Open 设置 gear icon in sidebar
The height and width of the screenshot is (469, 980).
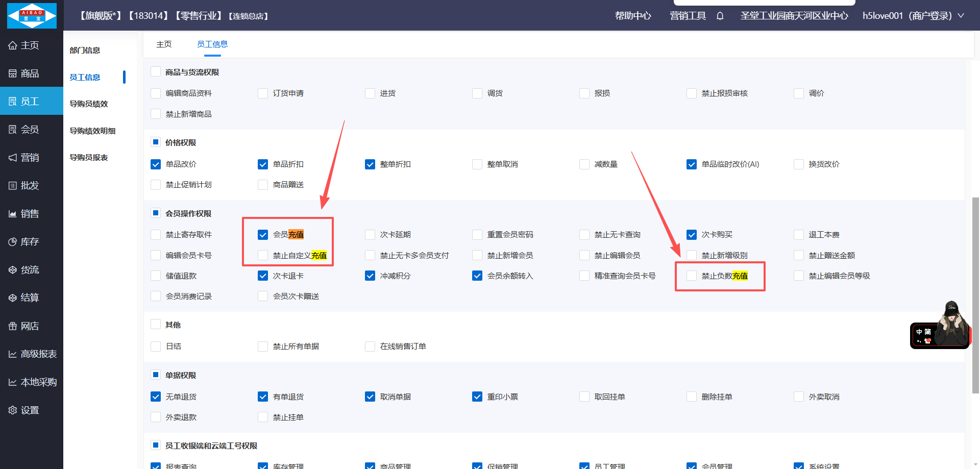tap(13, 410)
